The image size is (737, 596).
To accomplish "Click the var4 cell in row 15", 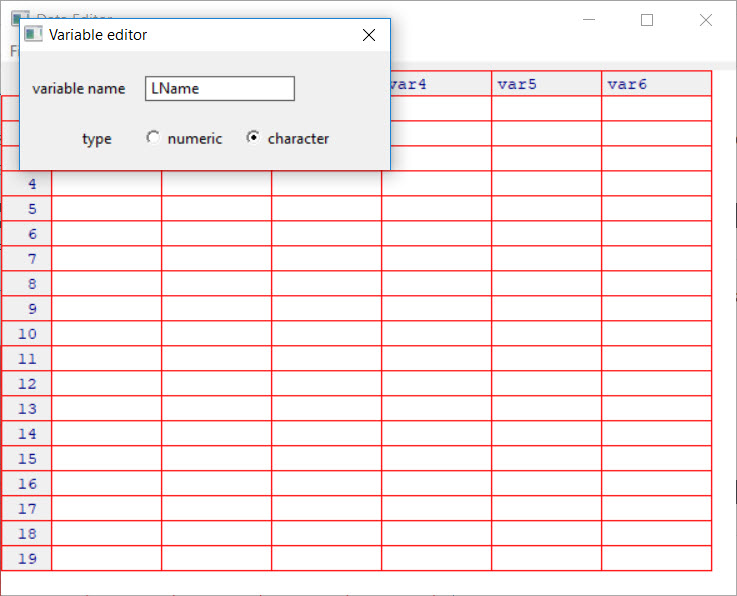I will point(436,459).
